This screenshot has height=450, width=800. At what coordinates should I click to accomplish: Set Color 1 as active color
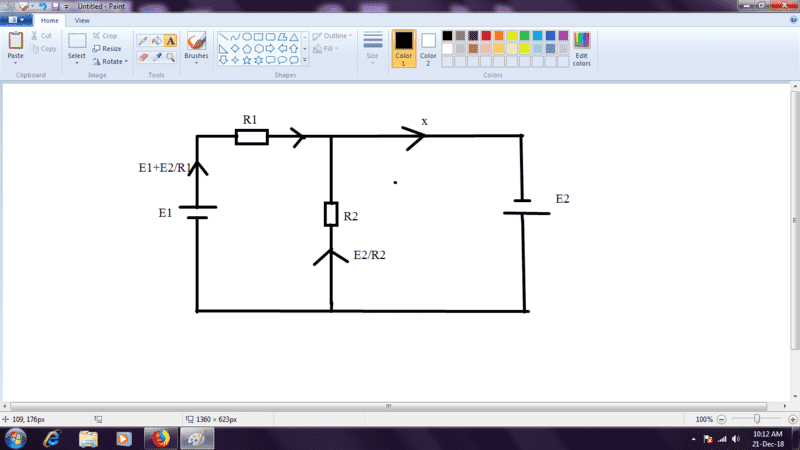pos(404,47)
